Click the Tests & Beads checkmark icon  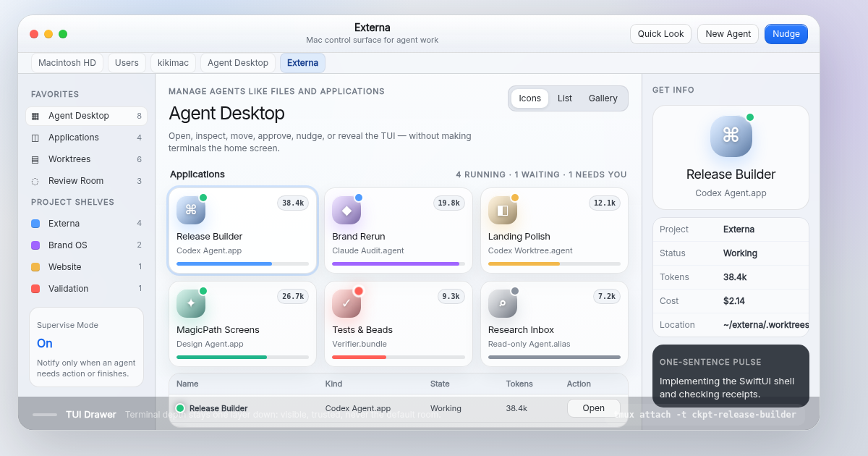[x=346, y=303]
